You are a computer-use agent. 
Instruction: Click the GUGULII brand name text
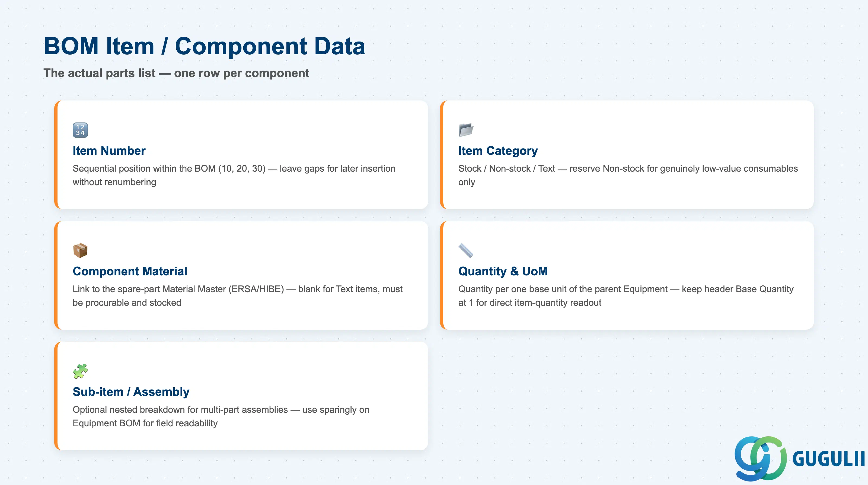(829, 459)
